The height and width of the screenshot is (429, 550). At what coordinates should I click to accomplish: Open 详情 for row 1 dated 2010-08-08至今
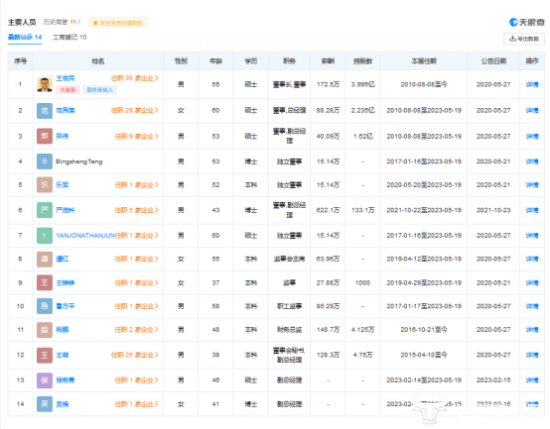pos(532,84)
